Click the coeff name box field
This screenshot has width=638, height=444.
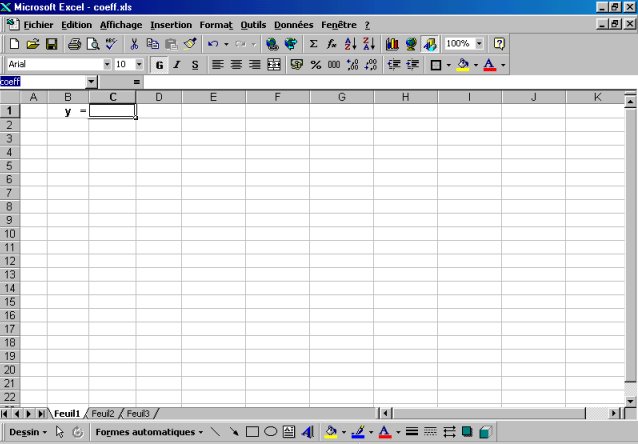(x=43, y=82)
